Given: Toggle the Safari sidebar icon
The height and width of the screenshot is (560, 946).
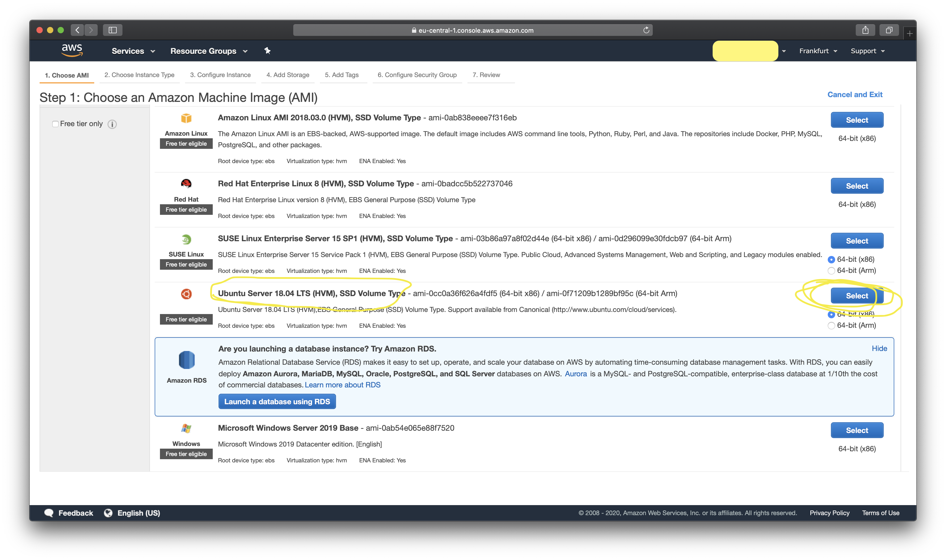Looking at the screenshot, I should coord(112,30).
